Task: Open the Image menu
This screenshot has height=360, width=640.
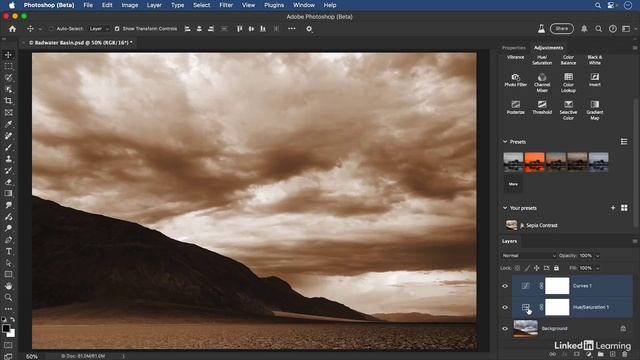Action: coord(129,5)
